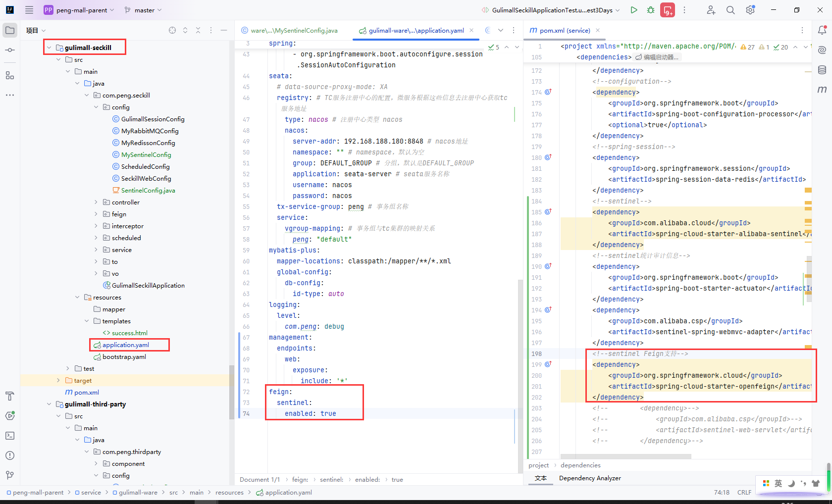Screen dimensions: 832x504
Task: Click breadcrumb 'resources' in navigation bar
Action: [229, 493]
